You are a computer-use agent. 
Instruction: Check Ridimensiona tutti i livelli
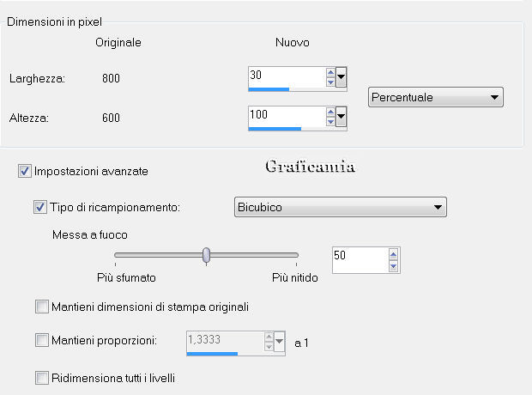click(x=41, y=377)
